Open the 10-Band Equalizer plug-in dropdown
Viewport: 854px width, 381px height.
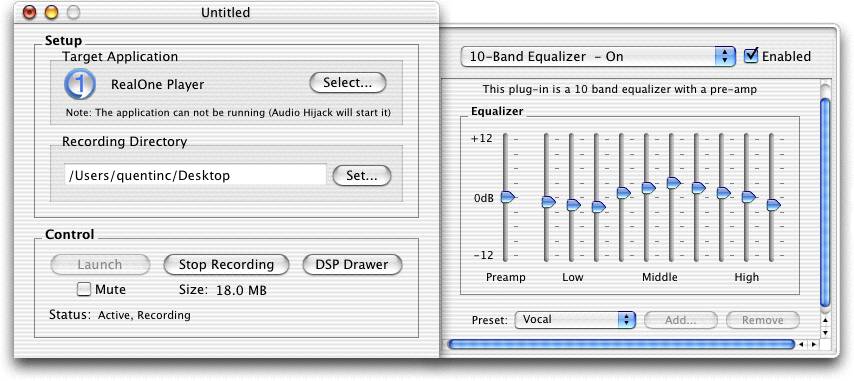pos(598,57)
